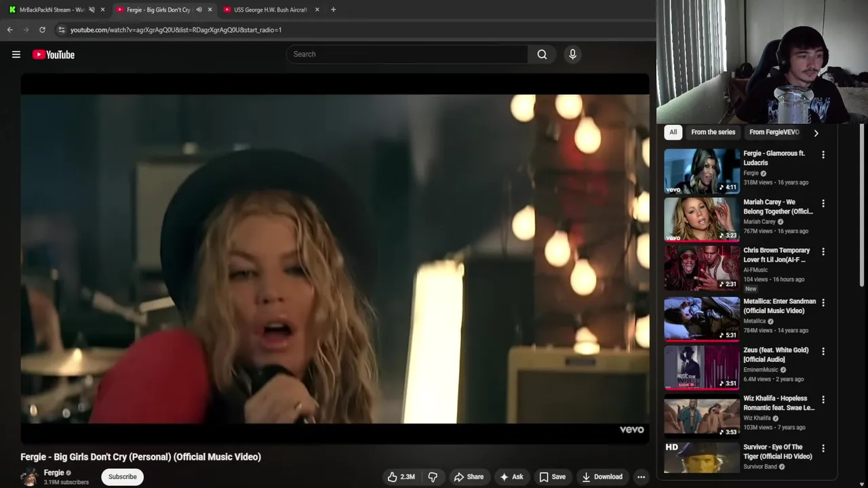The width and height of the screenshot is (868, 488).
Task: Go to the YouTube home logo
Action: tap(54, 54)
